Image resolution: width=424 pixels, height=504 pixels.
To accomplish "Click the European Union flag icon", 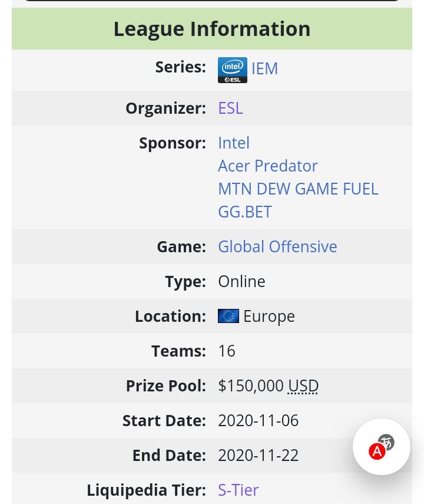I will coord(228,317).
